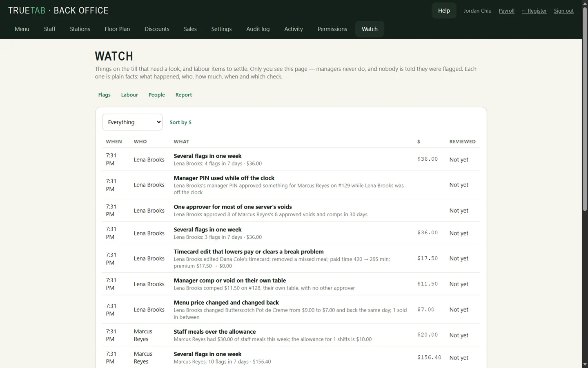Open the Discounts page
Viewport: 588px width, 368px height.
pos(157,29)
